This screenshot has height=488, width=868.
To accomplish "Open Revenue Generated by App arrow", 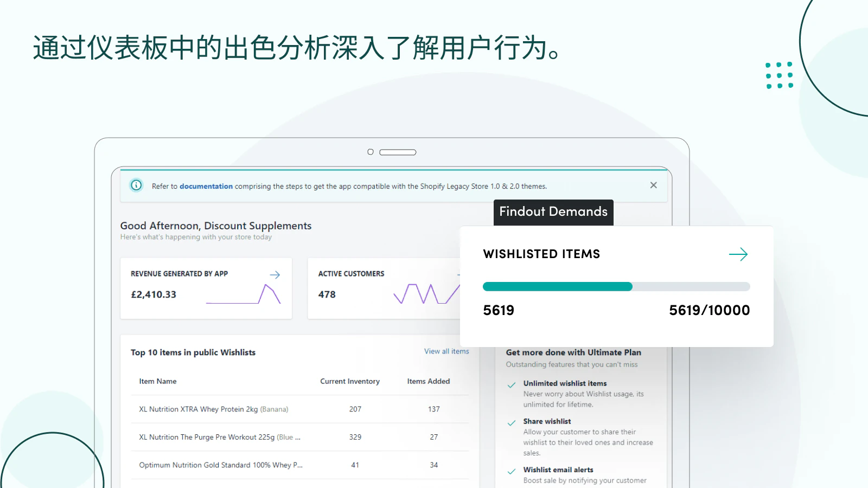I will [275, 275].
